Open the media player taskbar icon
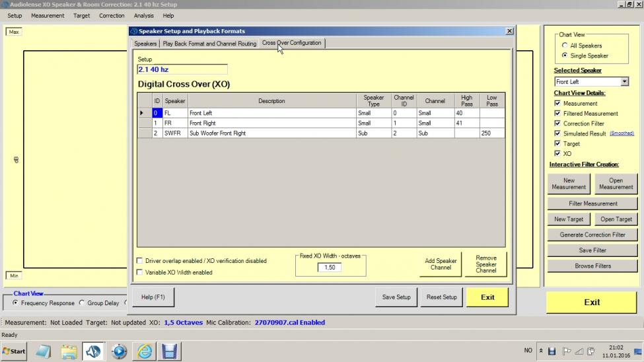 pos(119,351)
